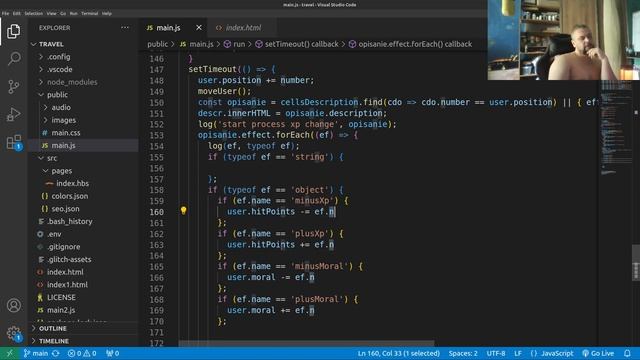Open the View menu

coord(51,13)
